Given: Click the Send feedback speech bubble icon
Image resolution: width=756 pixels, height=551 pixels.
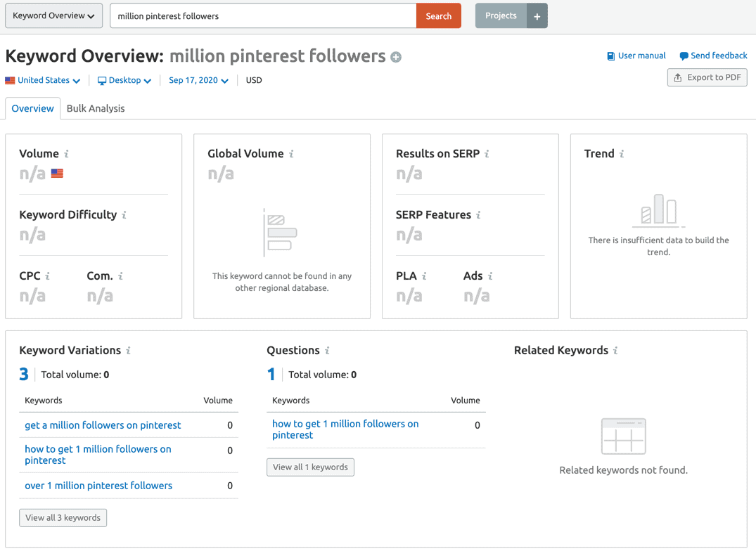Looking at the screenshot, I should point(684,56).
